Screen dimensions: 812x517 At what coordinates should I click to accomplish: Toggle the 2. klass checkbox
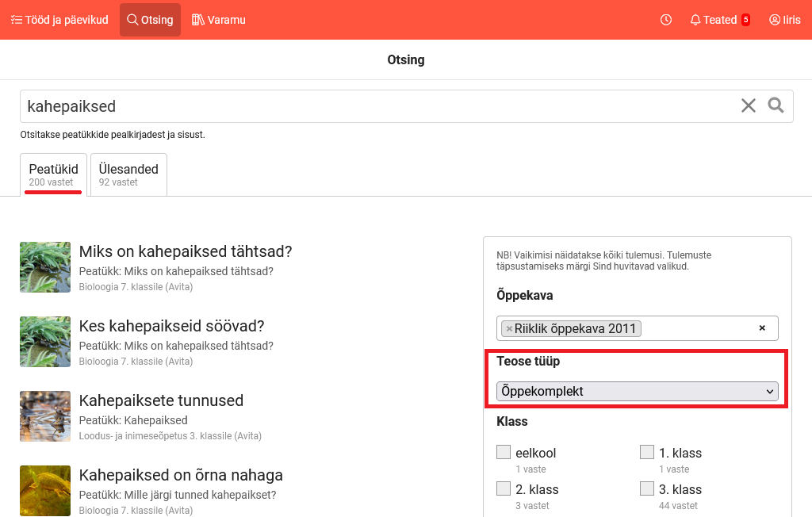coord(504,488)
